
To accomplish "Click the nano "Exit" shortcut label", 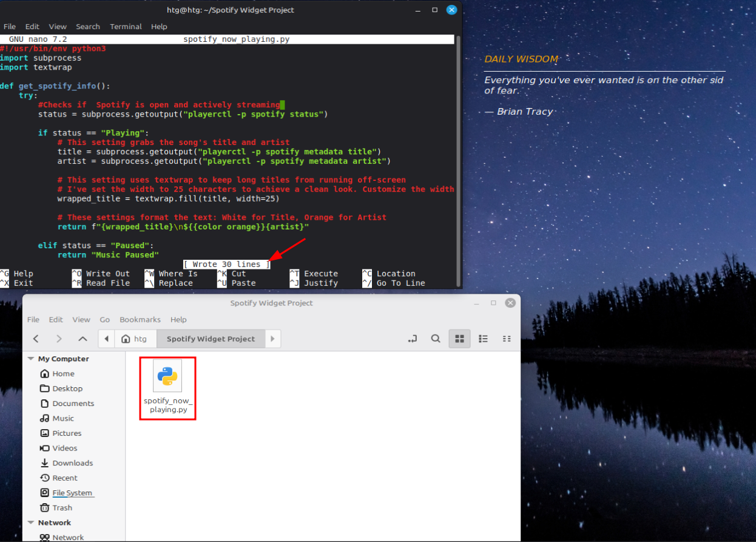I will point(24,283).
